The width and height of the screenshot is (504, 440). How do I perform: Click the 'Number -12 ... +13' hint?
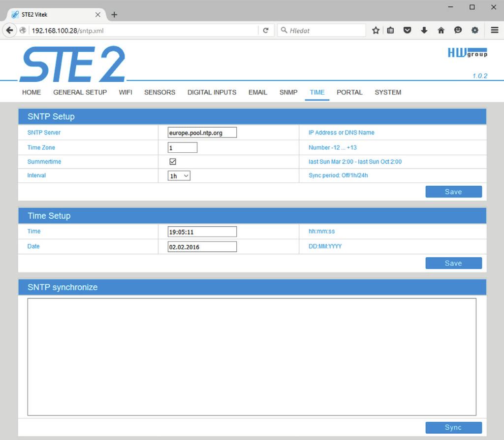pyautogui.click(x=333, y=148)
